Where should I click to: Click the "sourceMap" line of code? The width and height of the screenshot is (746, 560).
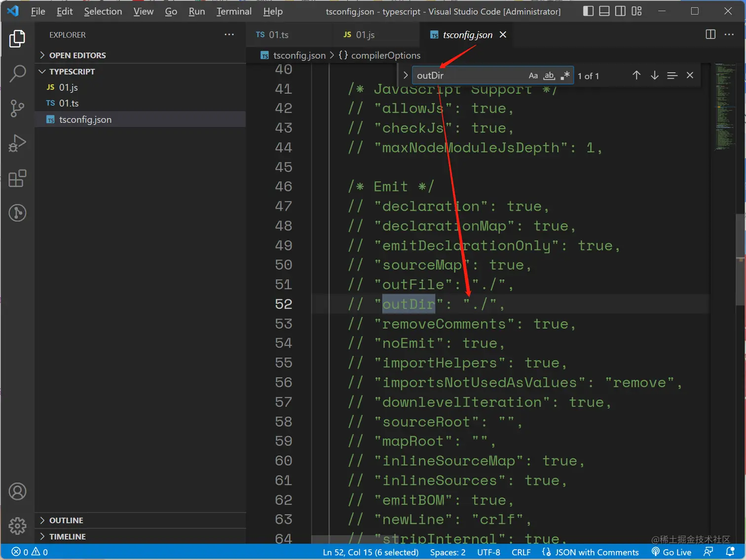coord(440,265)
